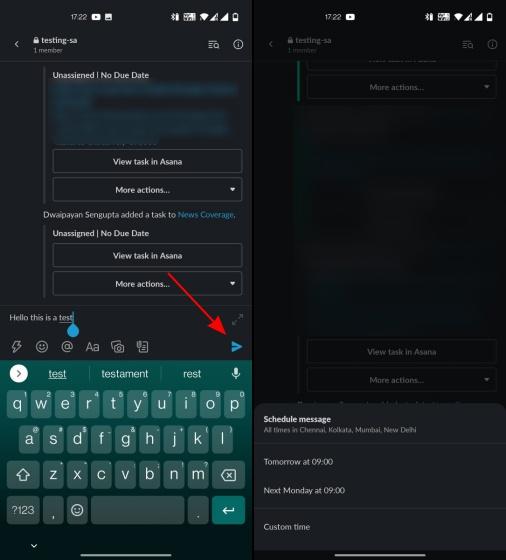Choose the 'testament' keyboard suggestion
The image size is (506, 560).
coord(125,374)
